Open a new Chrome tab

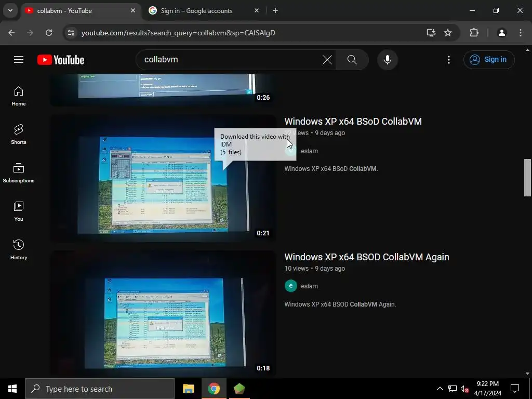click(275, 10)
